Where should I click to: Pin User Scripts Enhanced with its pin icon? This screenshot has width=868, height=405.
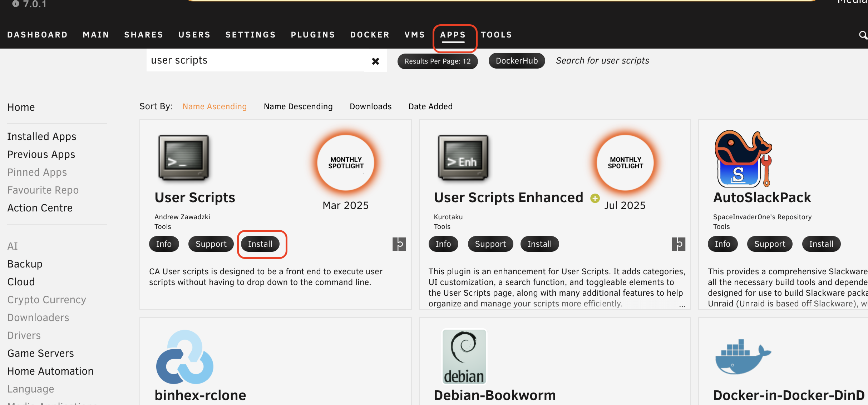point(679,244)
